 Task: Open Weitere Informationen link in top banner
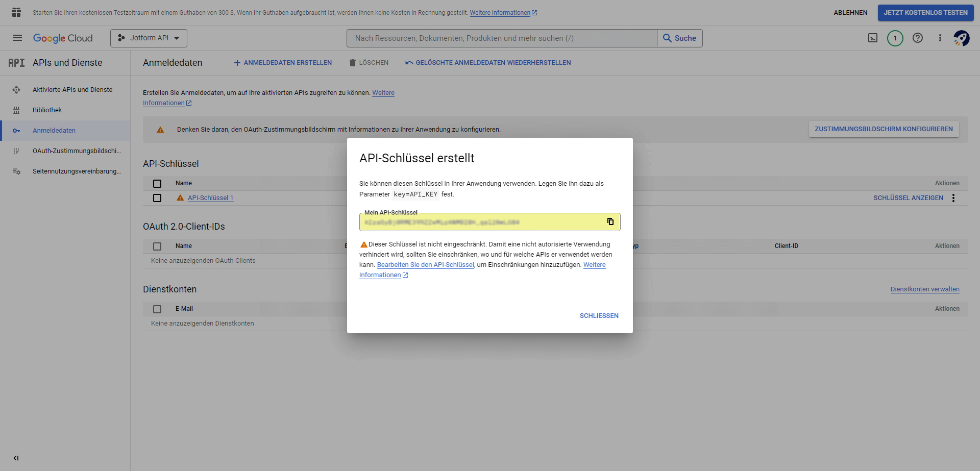pyautogui.click(x=503, y=13)
